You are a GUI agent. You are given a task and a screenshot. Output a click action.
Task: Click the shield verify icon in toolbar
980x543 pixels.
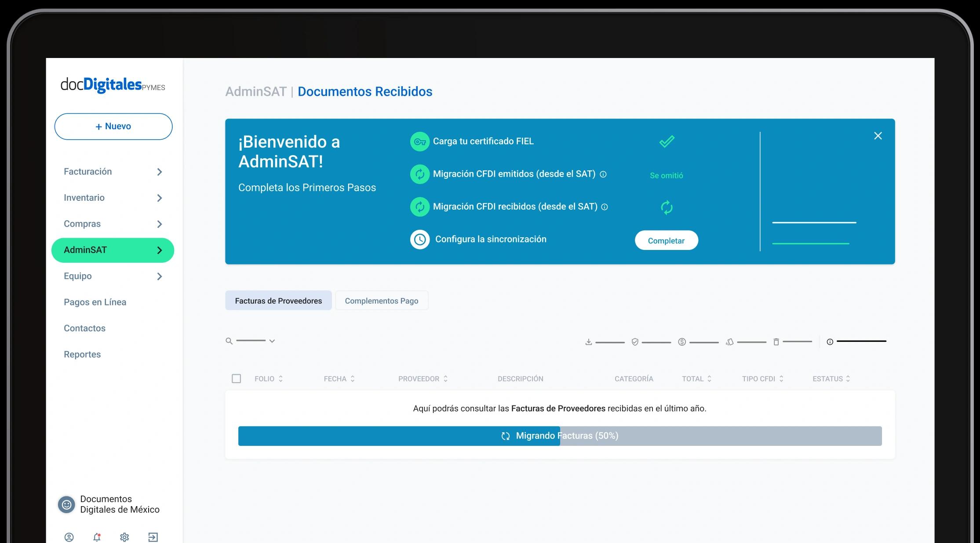[x=635, y=342]
